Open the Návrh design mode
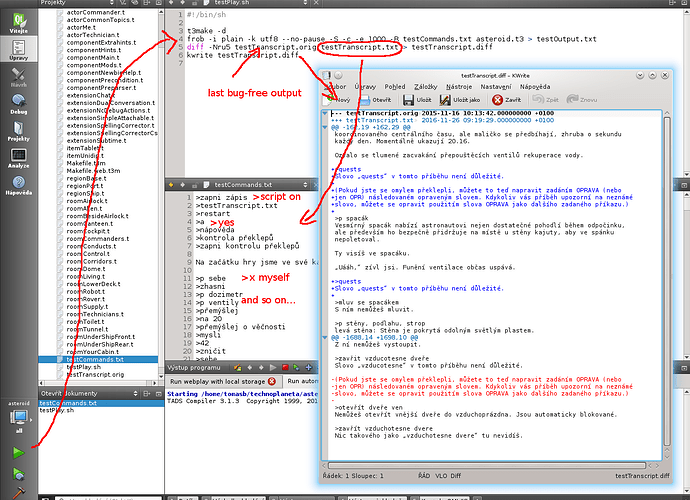 click(18, 77)
